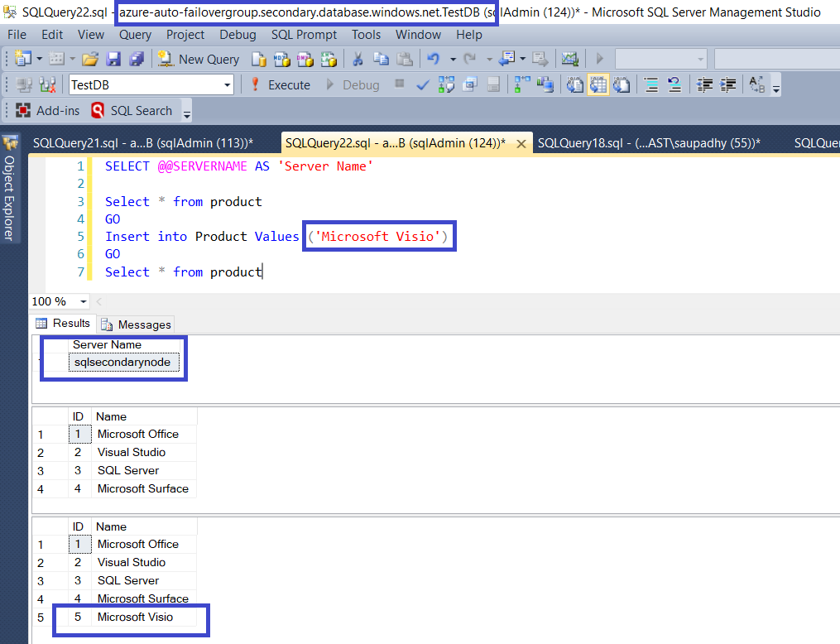Click the DMX query icon
This screenshot has width=840, height=644.
point(305,59)
